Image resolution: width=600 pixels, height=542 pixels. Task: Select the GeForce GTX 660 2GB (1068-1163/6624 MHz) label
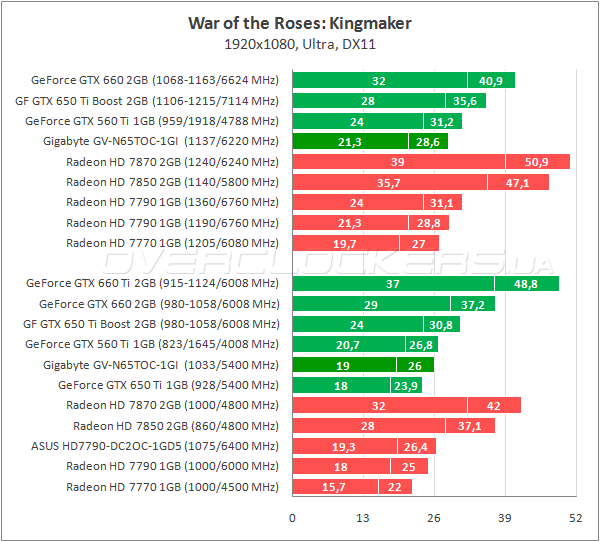click(155, 80)
